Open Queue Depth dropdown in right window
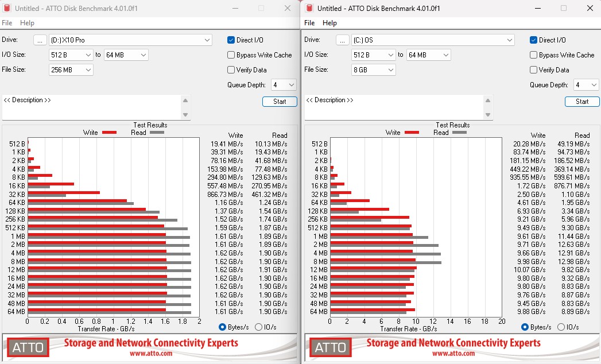 (x=586, y=85)
